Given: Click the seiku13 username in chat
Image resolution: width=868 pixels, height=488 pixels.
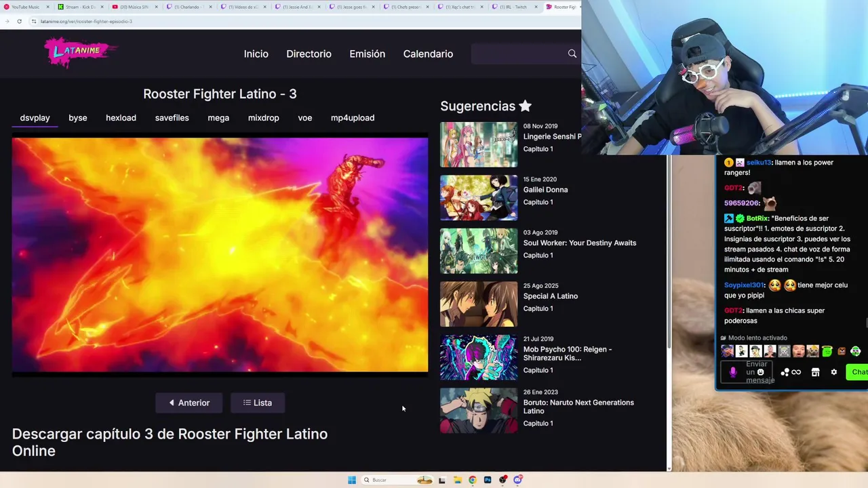Looking at the screenshot, I should click(x=759, y=163).
